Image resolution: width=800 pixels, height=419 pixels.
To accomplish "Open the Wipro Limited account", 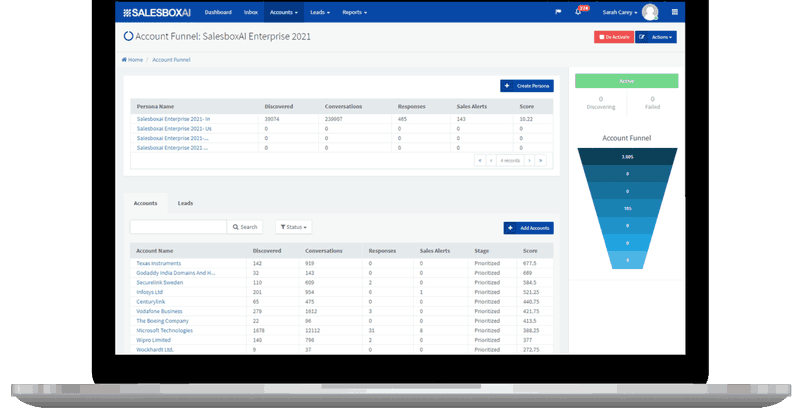I will click(x=154, y=340).
